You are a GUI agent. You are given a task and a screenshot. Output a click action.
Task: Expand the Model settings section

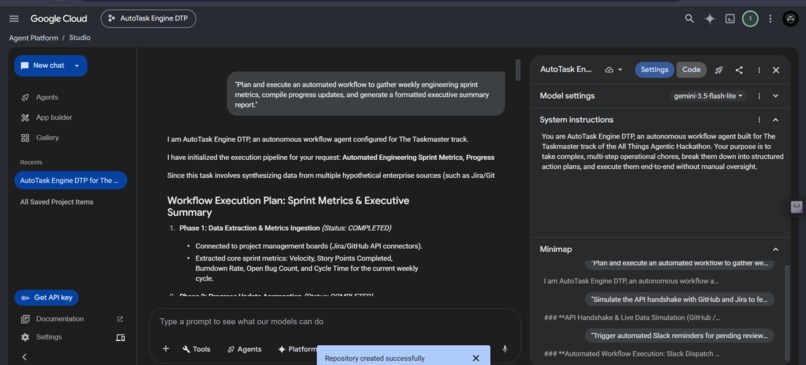click(x=776, y=96)
